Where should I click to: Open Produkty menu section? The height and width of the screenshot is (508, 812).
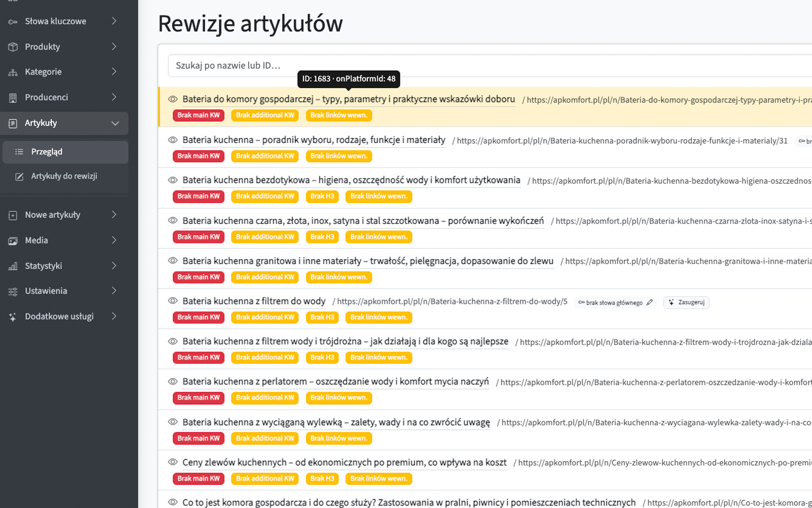(64, 47)
